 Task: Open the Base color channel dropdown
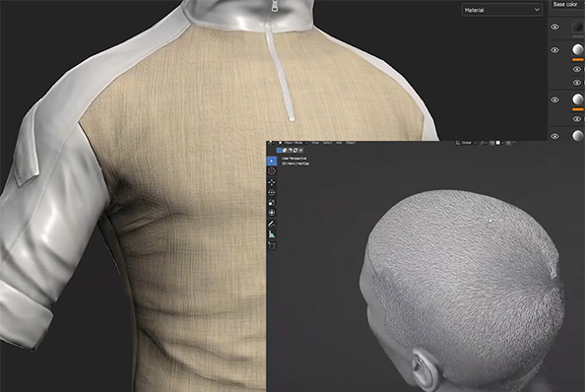pyautogui.click(x=567, y=5)
